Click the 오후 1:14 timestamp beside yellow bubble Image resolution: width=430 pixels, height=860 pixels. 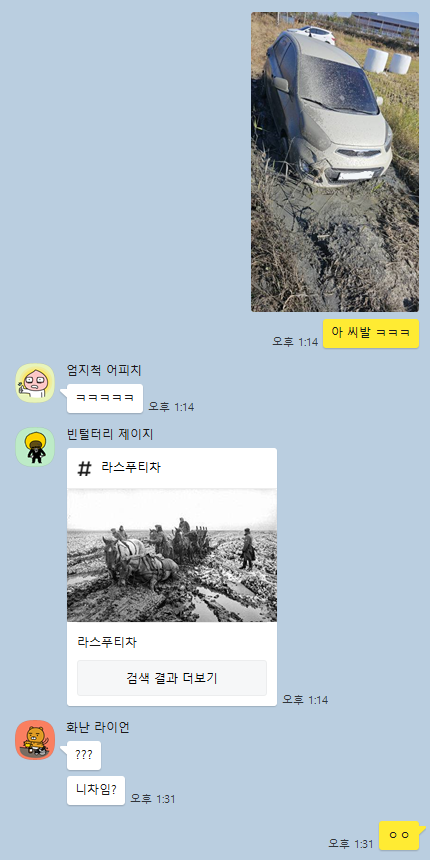click(x=295, y=342)
